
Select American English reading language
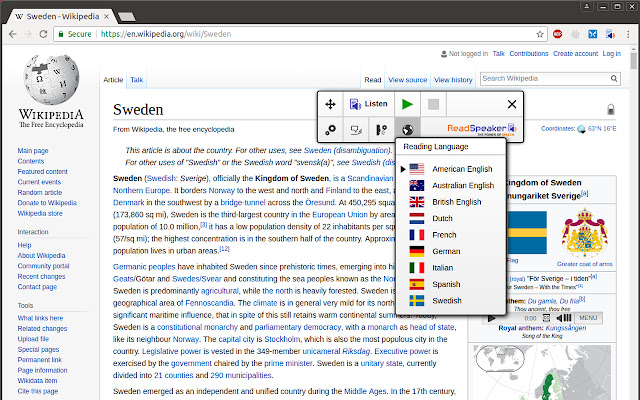pos(461,170)
